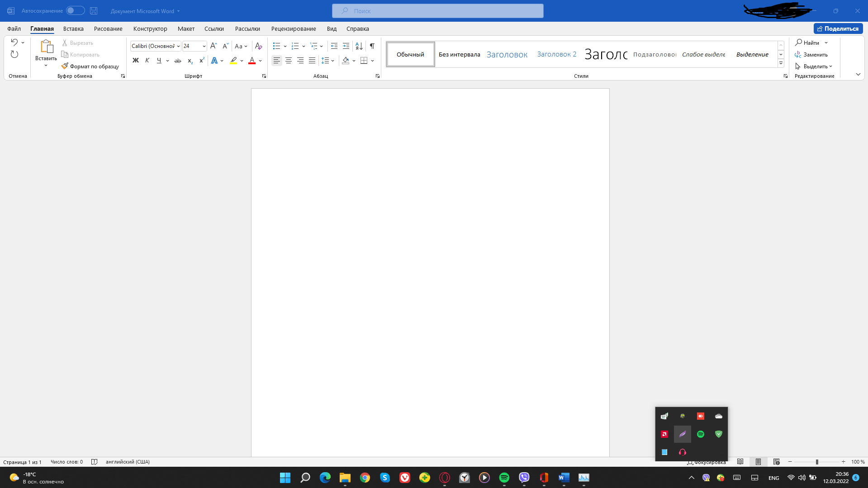The width and height of the screenshot is (868, 488).
Task: Open the font name dropdown
Action: [x=178, y=46]
